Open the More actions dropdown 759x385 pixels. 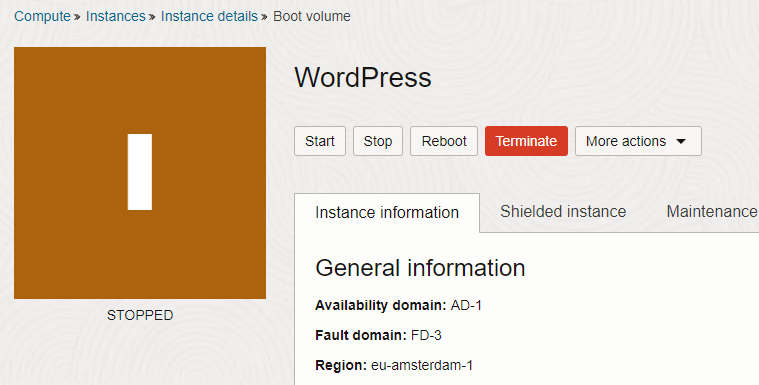click(638, 141)
